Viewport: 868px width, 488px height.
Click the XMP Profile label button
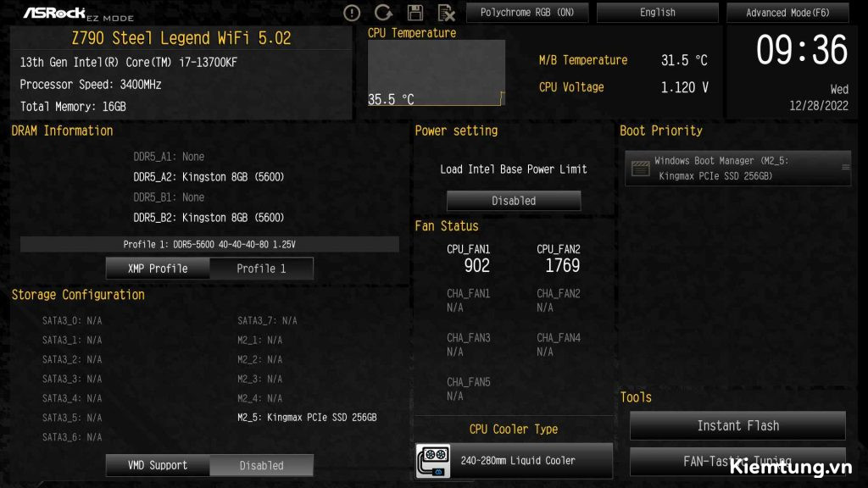pyautogui.click(x=158, y=269)
